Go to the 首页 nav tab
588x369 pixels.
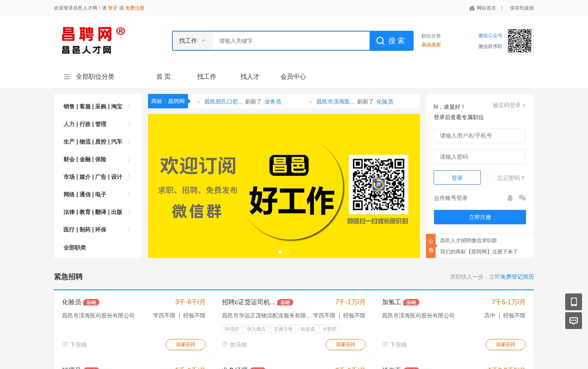tap(164, 77)
